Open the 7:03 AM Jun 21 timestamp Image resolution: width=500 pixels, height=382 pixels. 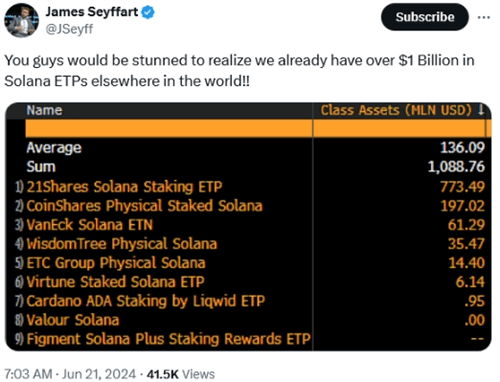(x=70, y=374)
